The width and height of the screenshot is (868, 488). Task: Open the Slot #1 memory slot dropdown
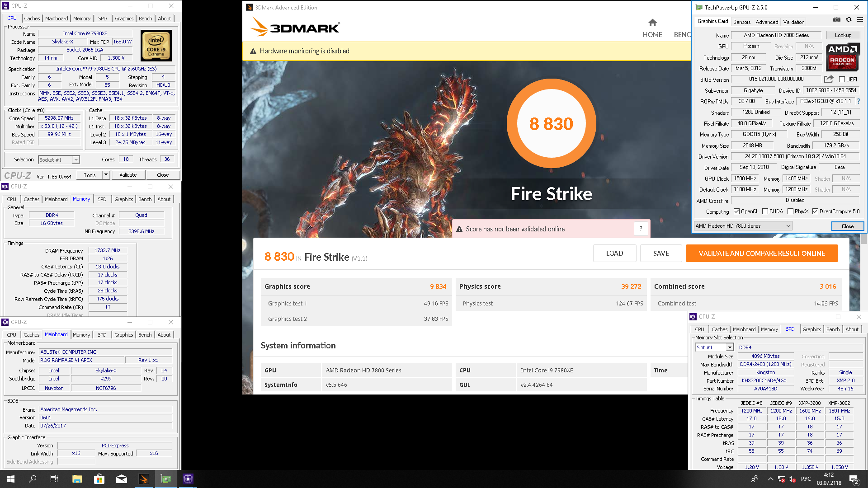coord(714,347)
